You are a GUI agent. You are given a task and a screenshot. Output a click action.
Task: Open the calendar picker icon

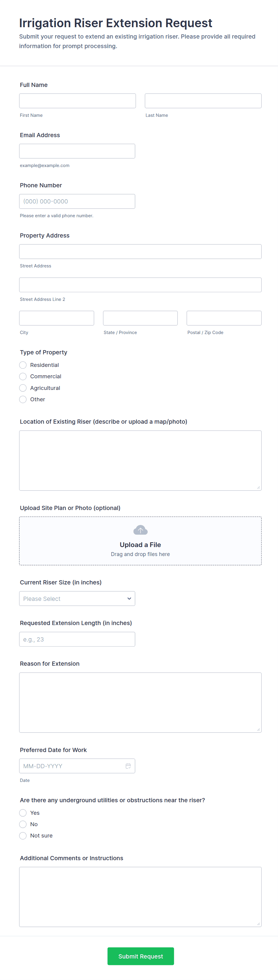coord(128,766)
